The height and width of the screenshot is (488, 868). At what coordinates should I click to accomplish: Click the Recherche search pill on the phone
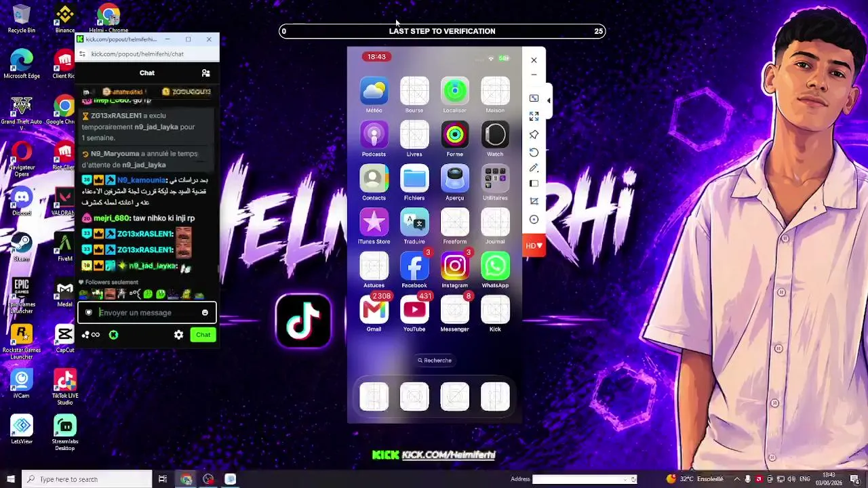pyautogui.click(x=435, y=361)
